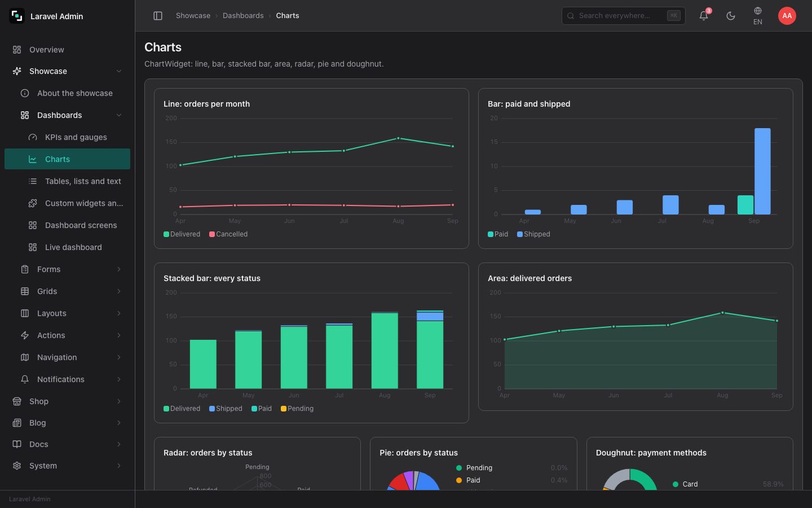Toggle the Delivered legend in line chart
This screenshot has width=812, height=508.
(x=182, y=234)
